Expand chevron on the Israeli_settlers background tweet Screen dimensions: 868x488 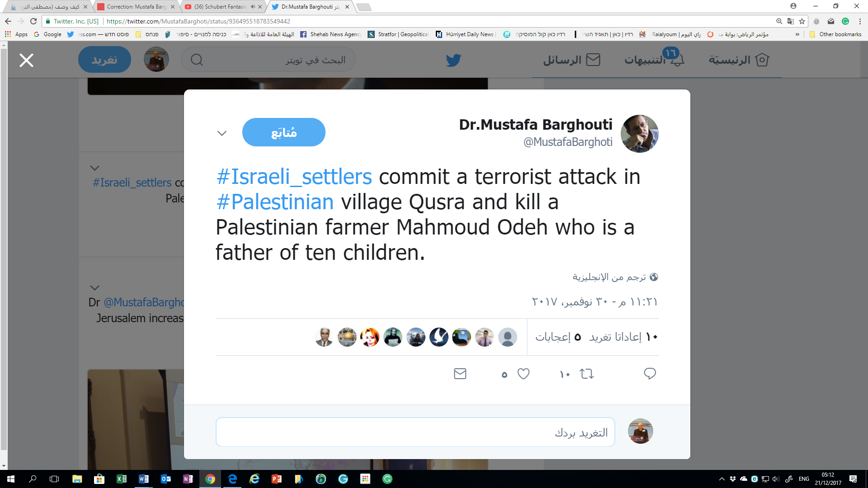click(94, 168)
